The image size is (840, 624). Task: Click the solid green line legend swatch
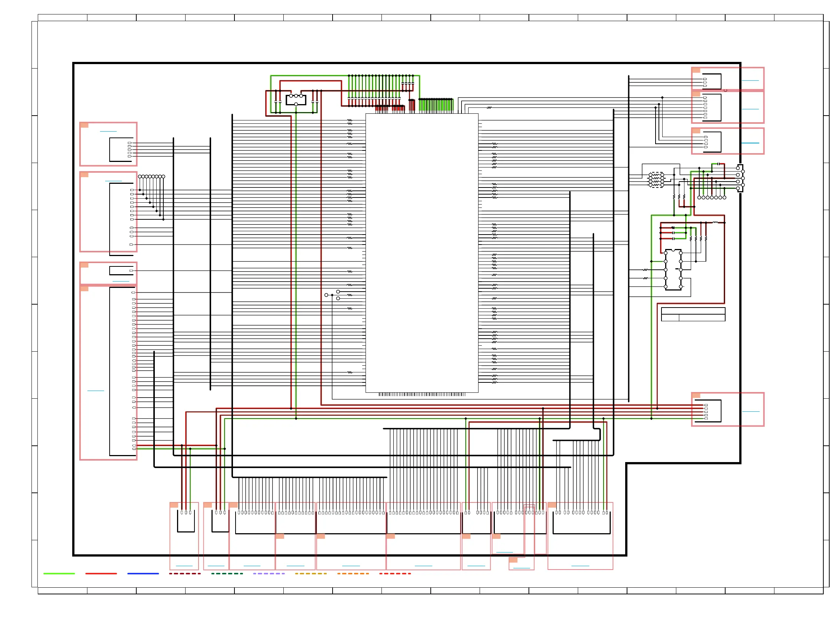[x=59, y=573]
